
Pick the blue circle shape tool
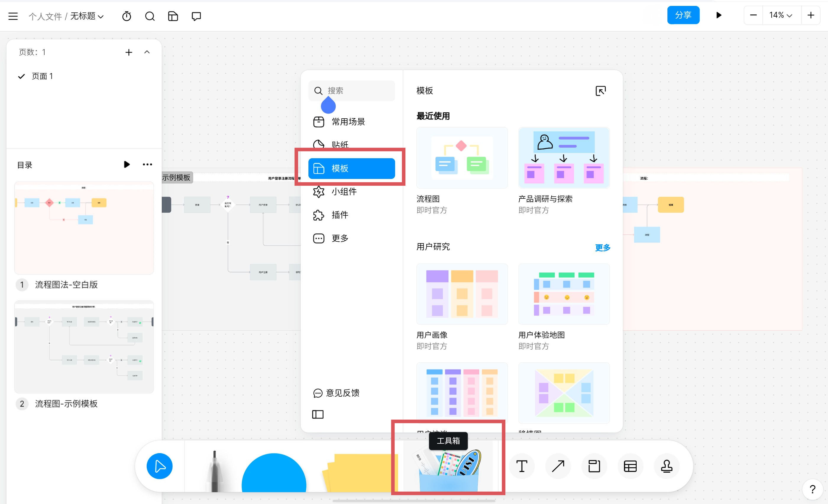274,474
